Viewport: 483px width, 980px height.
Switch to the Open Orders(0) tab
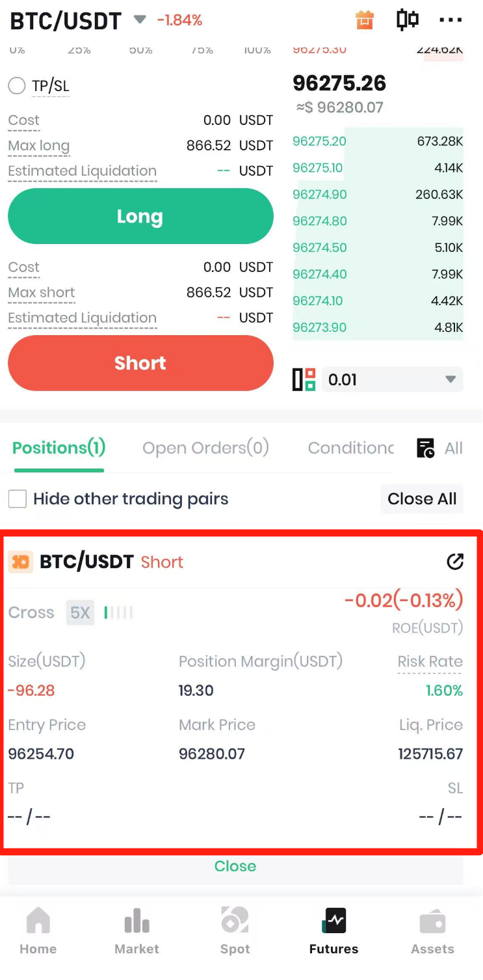(205, 448)
